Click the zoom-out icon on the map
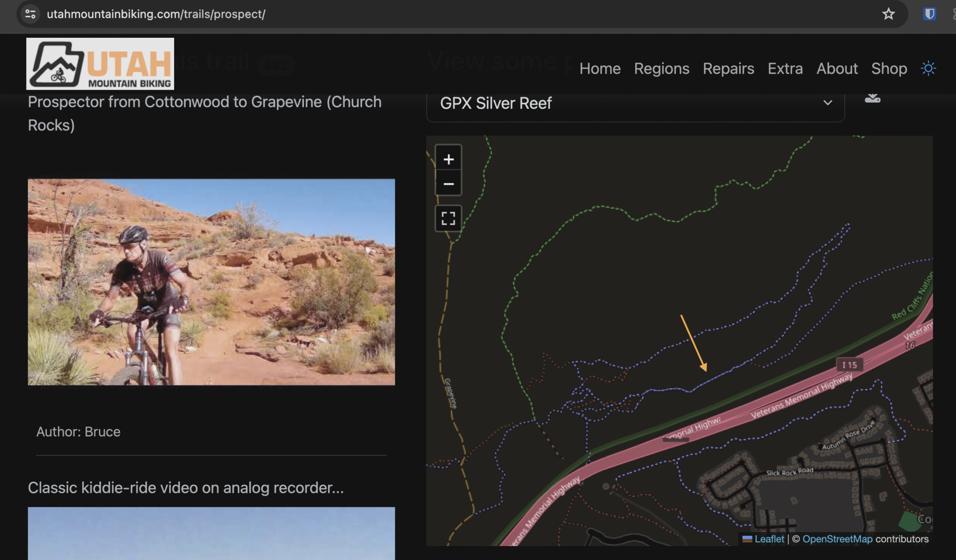 point(448,183)
